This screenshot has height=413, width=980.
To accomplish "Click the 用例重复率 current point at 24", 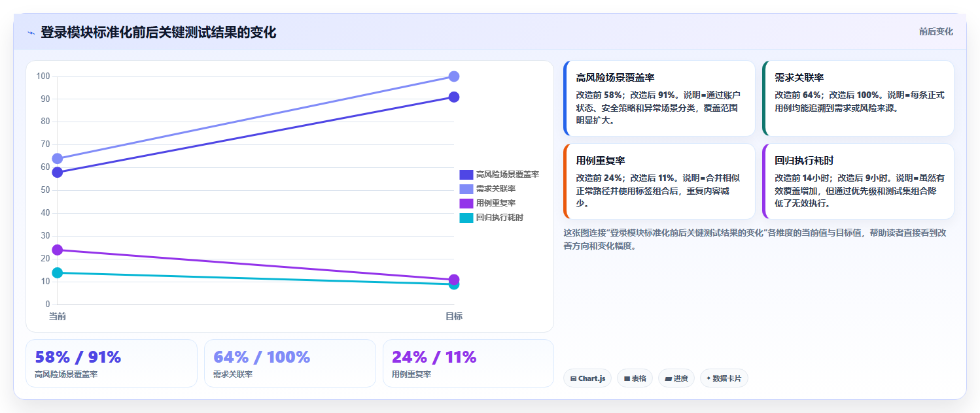I will pyautogui.click(x=57, y=250).
